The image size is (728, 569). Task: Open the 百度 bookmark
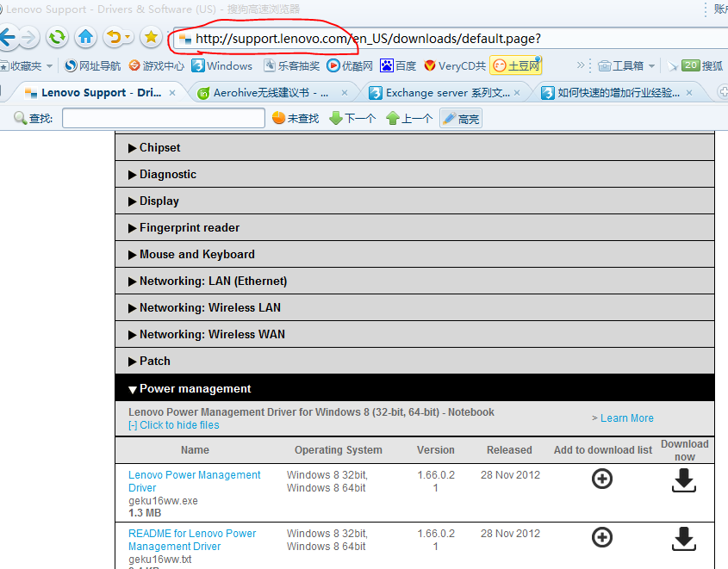point(398,65)
